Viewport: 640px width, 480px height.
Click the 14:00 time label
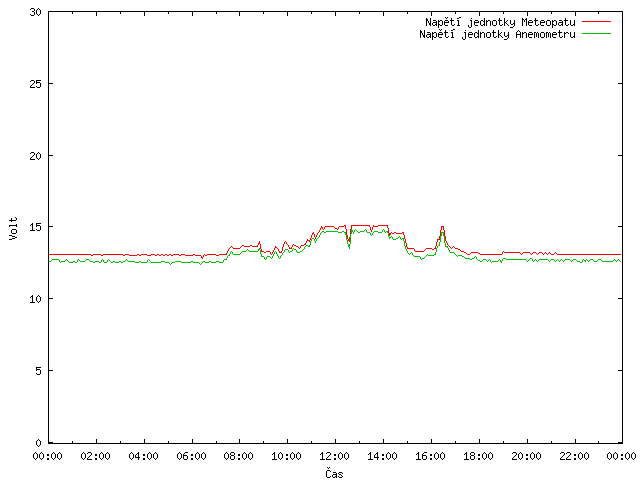(382, 456)
